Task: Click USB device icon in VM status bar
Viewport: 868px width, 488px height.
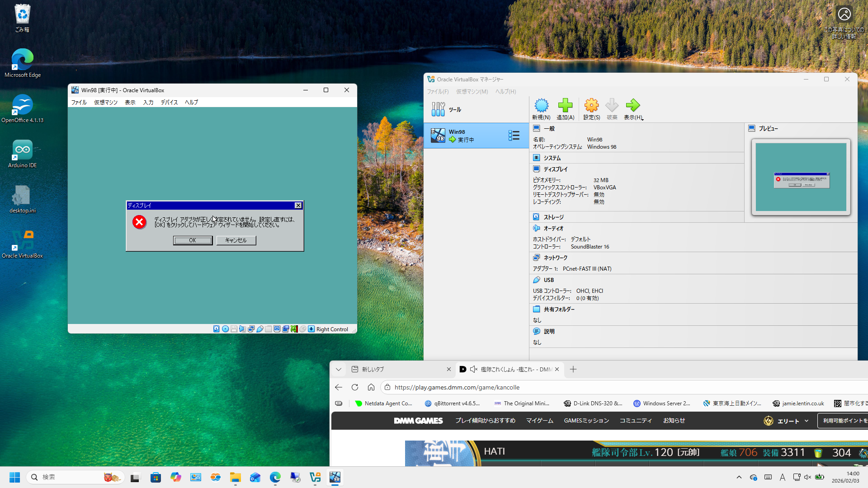Action: point(260,329)
